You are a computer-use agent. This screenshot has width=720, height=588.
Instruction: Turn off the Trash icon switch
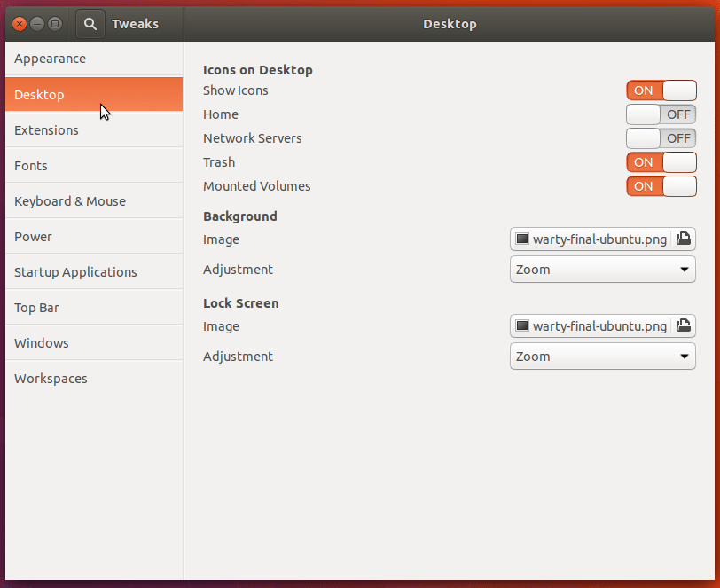coord(661,162)
